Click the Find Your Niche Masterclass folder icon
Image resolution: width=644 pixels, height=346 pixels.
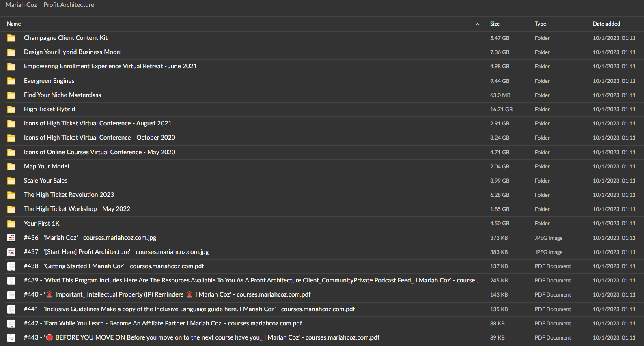point(11,95)
